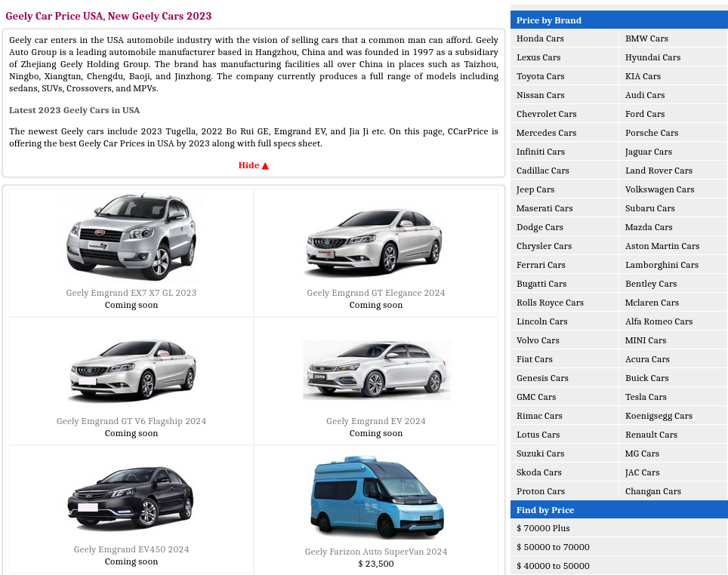Open Geely Emgrand GT V6 Flagship 2024 title
The height and width of the screenshot is (575, 728).
[x=131, y=421]
